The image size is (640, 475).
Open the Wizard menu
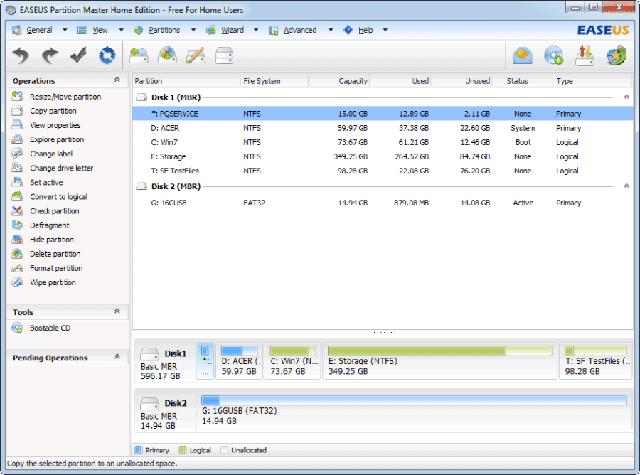coord(232,30)
